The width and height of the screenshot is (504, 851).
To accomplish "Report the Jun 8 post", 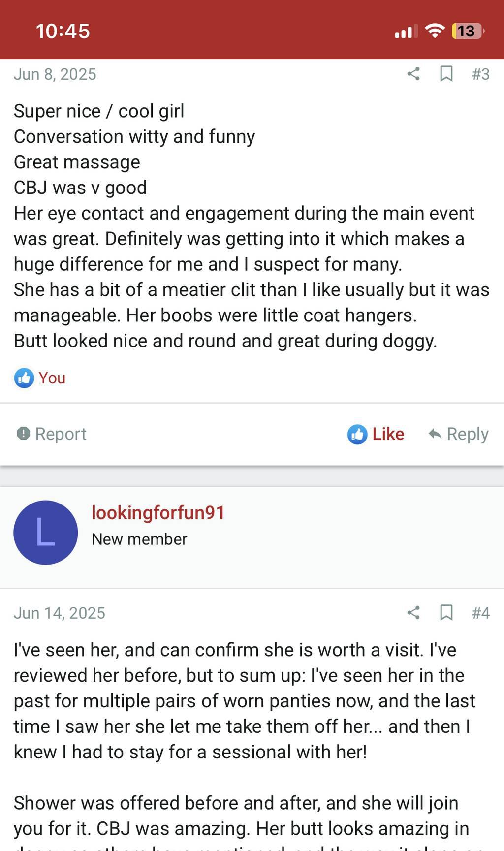I will (x=52, y=434).
